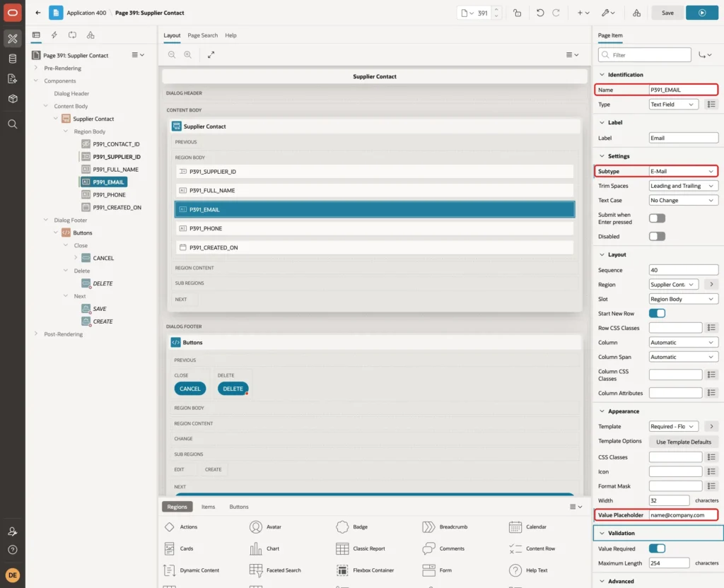The image size is (724, 588).
Task: Open the Gallery cube icon
Action: click(13, 98)
